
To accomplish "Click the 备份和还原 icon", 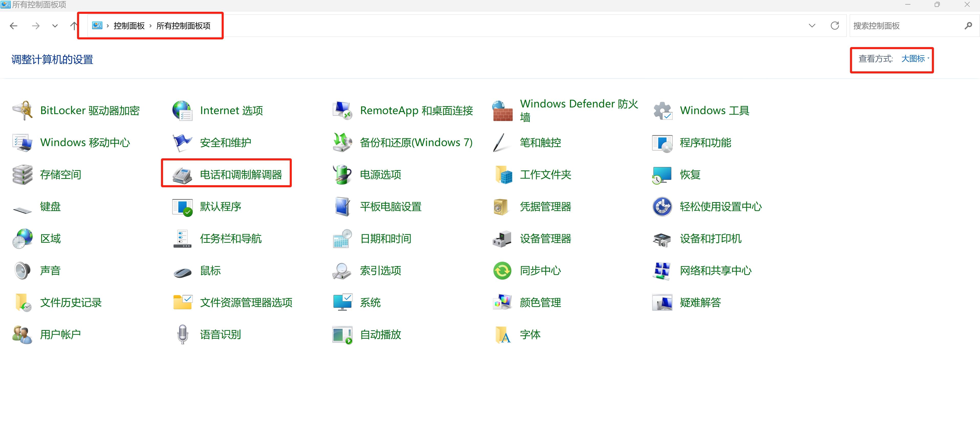I will 342,143.
